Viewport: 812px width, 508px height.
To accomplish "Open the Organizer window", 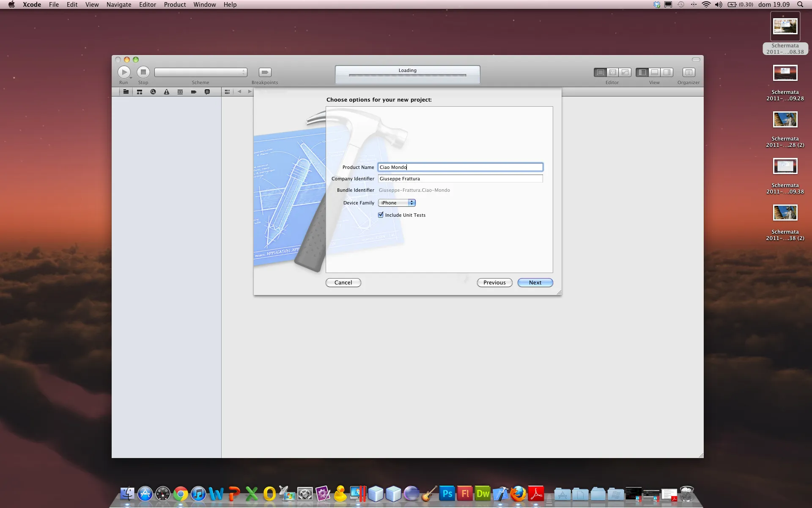I will point(688,72).
